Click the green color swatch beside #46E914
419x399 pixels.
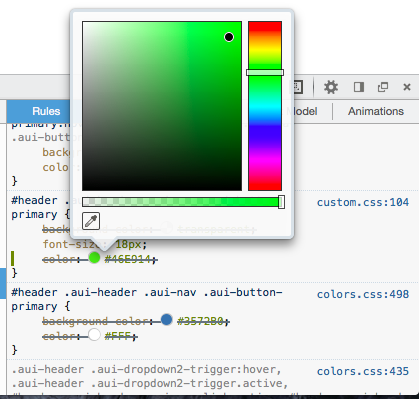(94, 258)
